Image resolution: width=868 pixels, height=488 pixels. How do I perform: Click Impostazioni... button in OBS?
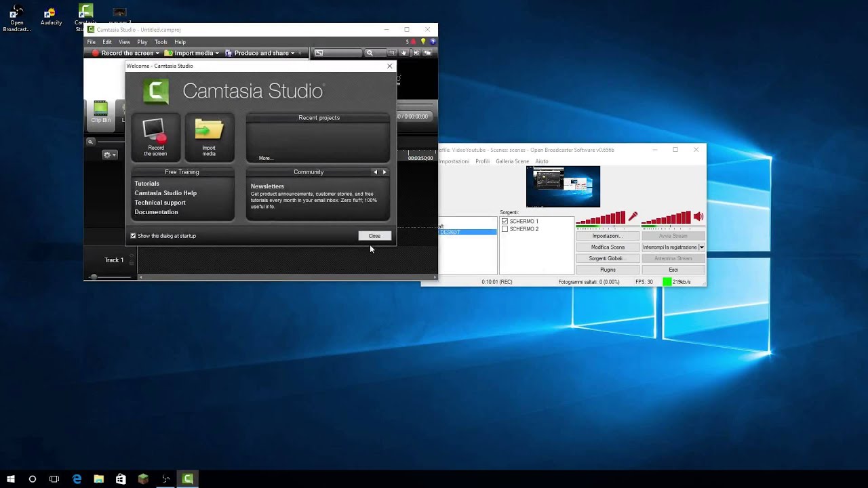pyautogui.click(x=608, y=236)
